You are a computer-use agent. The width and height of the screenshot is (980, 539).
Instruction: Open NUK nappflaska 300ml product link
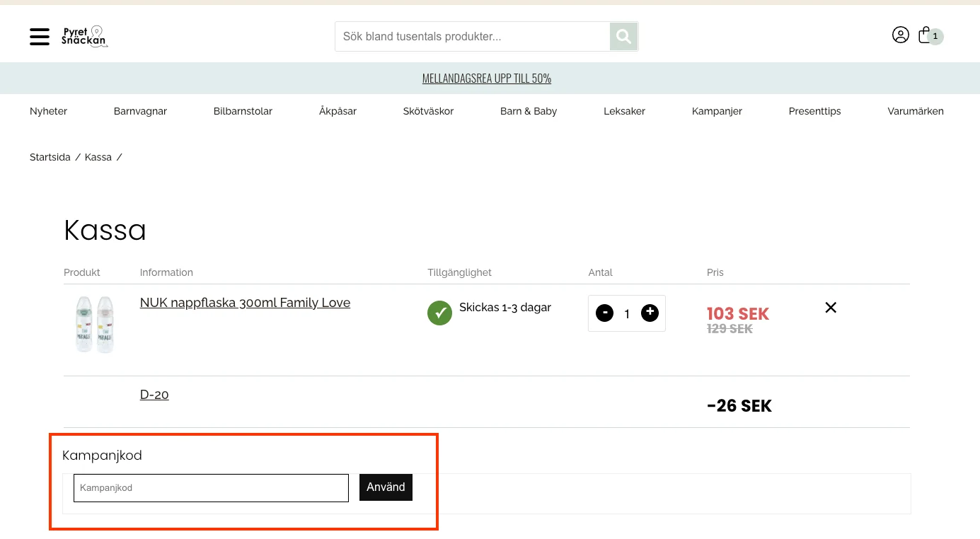tap(245, 303)
